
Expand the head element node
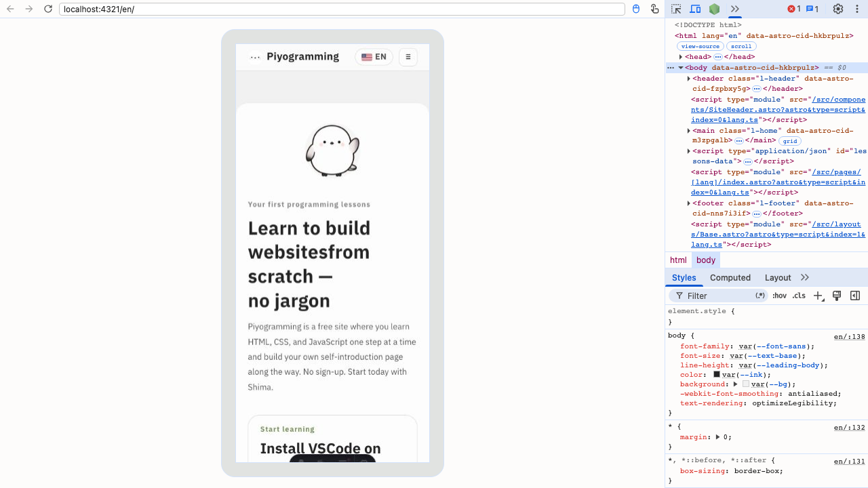point(681,57)
